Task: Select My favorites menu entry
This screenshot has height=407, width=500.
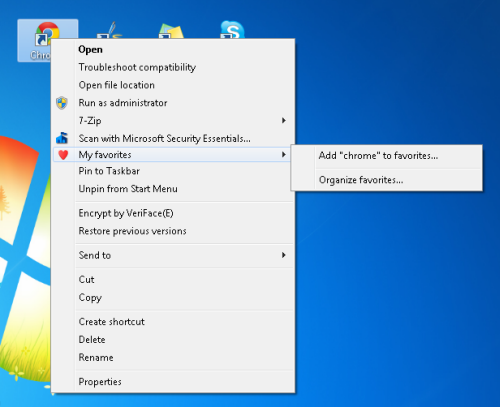Action: [172, 155]
